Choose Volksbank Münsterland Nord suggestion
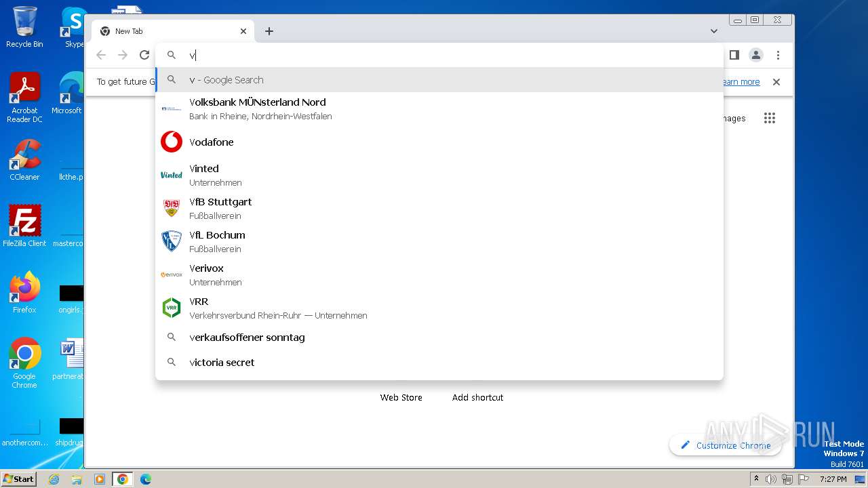The height and width of the screenshot is (488, 868). tap(439, 108)
